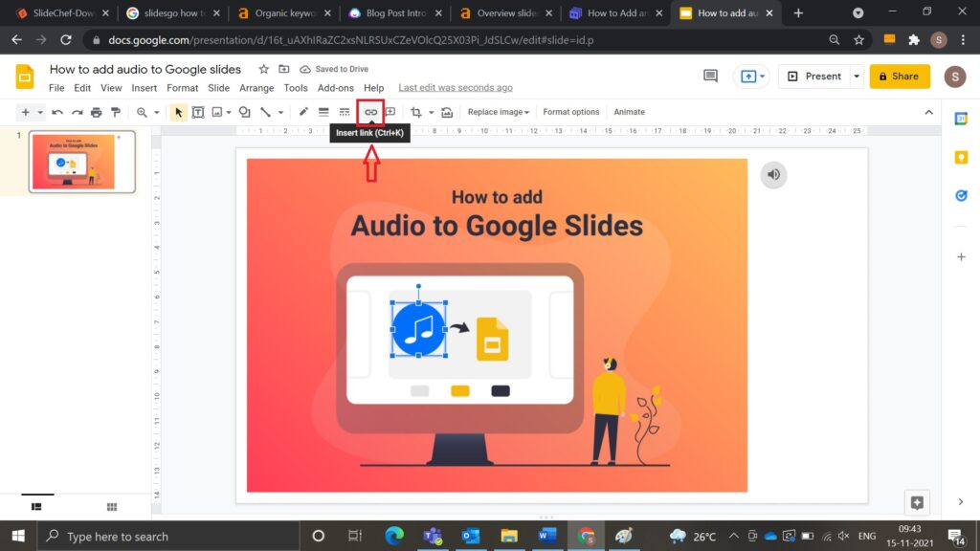Switch to the 'slidesgo how to' browser tab
The height and width of the screenshot is (551, 980).
[172, 13]
